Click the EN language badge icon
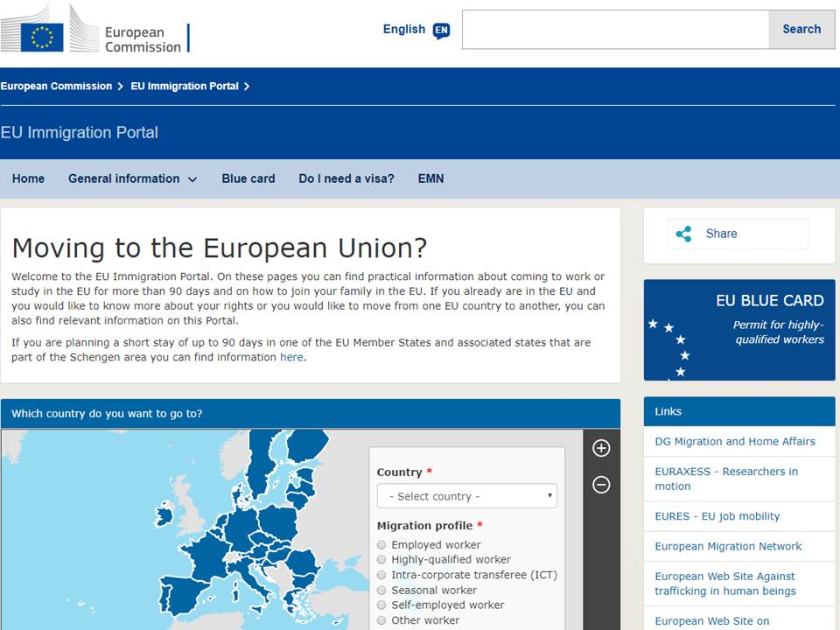This screenshot has width=840, height=630. pyautogui.click(x=441, y=30)
